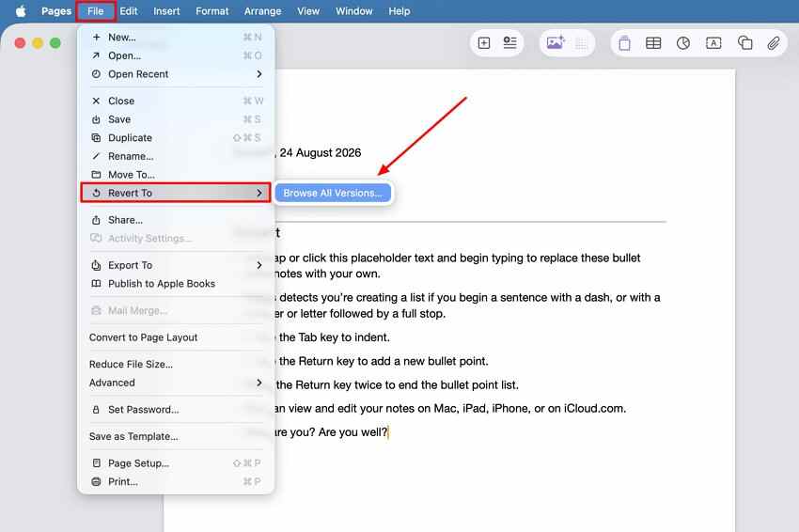Choose Page Setup... menu item

click(x=176, y=463)
